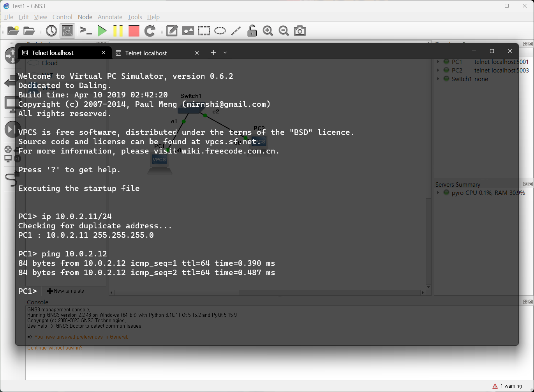Switch to first Telnet localhost tab
Screen dimensions: 534x392
click(65, 53)
